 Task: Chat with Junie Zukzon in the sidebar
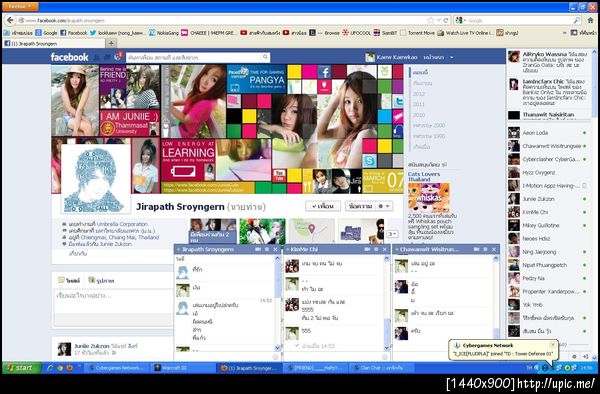tap(548, 199)
